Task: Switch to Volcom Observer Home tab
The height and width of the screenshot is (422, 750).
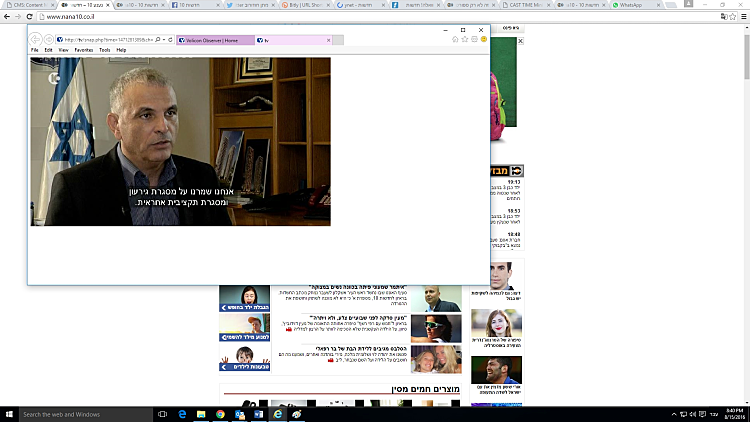Action: click(210, 39)
